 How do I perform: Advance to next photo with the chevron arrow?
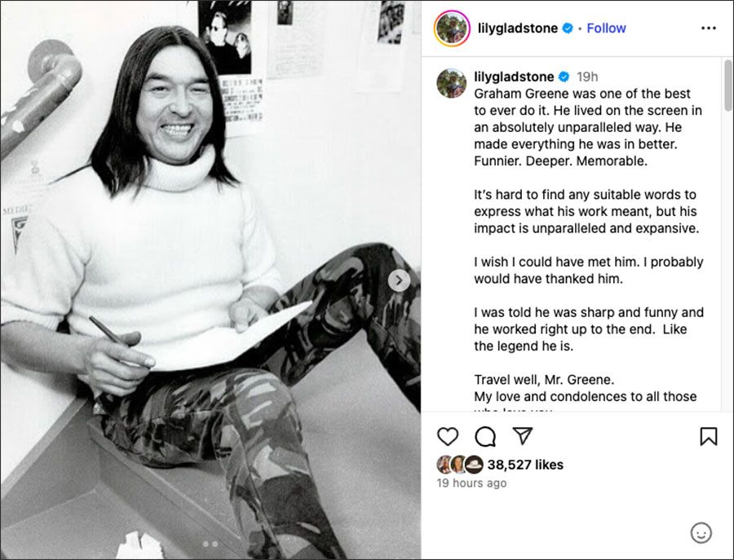coord(399,280)
